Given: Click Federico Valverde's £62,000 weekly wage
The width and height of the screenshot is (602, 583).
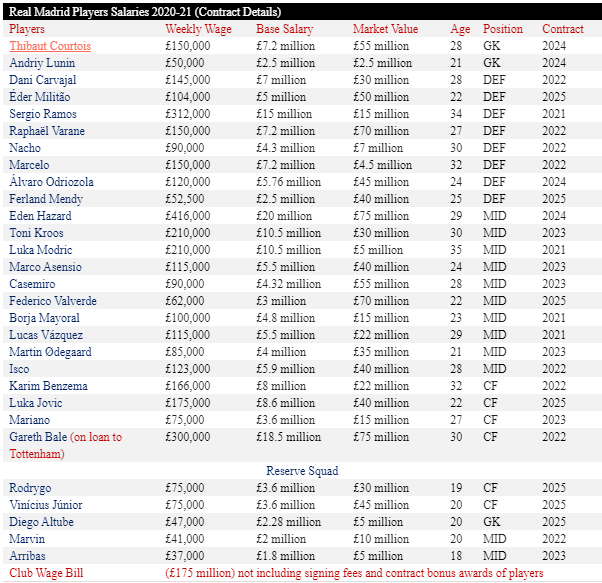Looking at the screenshot, I should [185, 301].
